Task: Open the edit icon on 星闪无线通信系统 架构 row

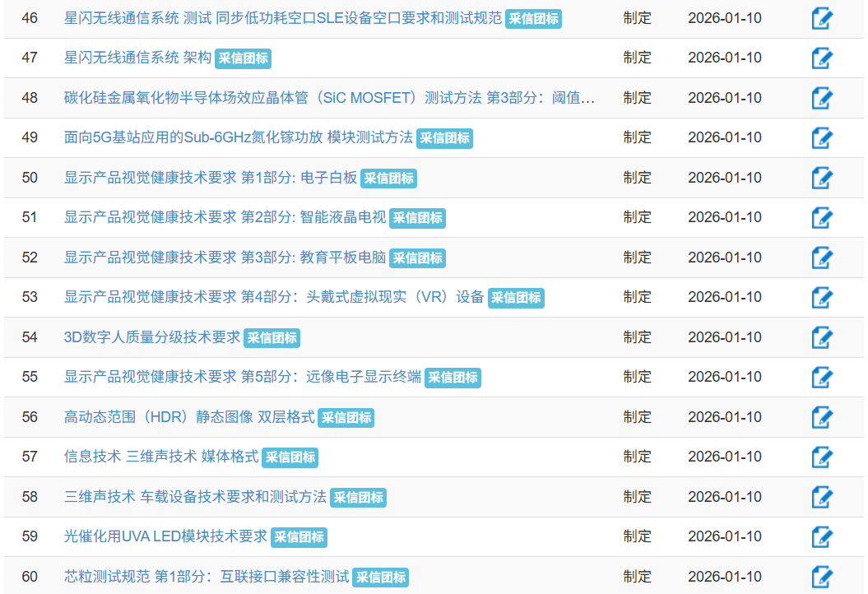Action: (821, 58)
